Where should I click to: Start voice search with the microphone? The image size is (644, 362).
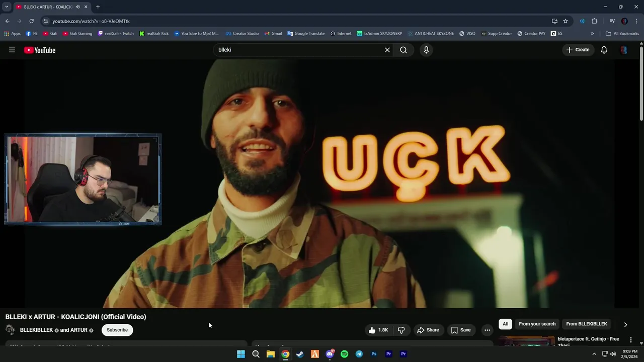pyautogui.click(x=426, y=50)
